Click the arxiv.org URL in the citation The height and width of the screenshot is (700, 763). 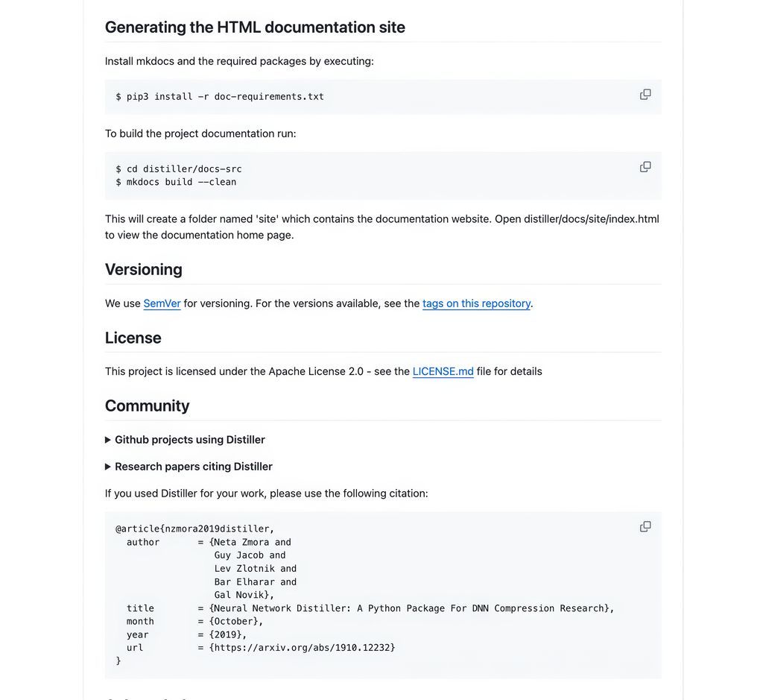click(302, 648)
